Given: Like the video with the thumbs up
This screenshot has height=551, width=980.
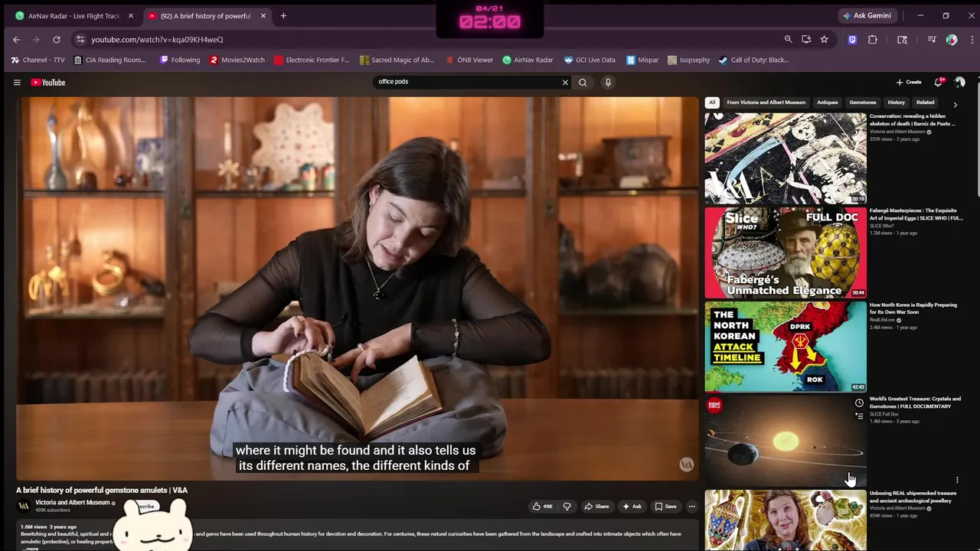Looking at the screenshot, I should 543,506.
